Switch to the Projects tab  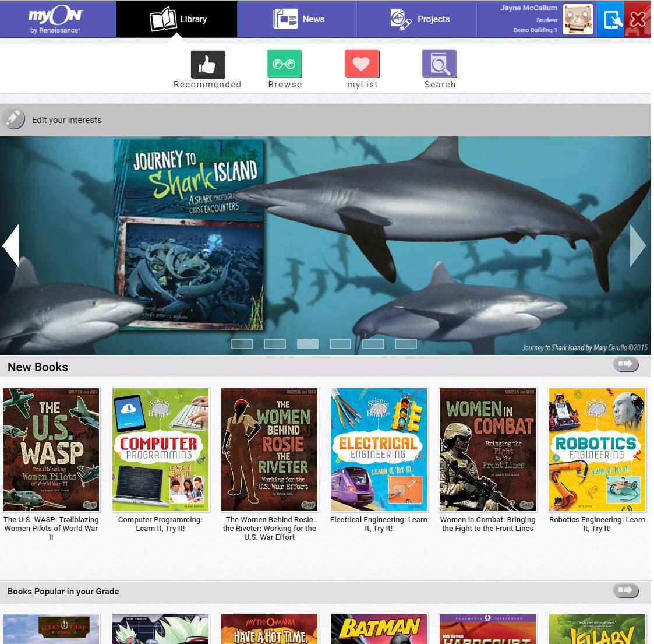pyautogui.click(x=416, y=19)
